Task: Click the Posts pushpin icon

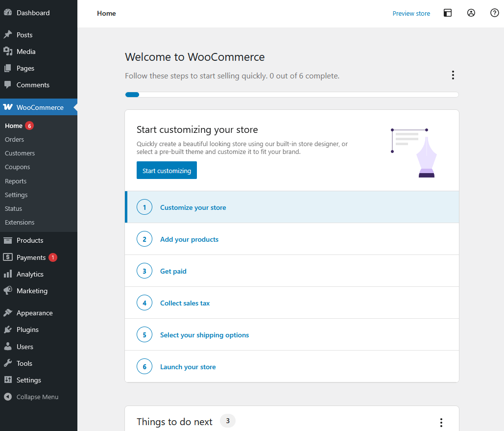Action: point(8,34)
